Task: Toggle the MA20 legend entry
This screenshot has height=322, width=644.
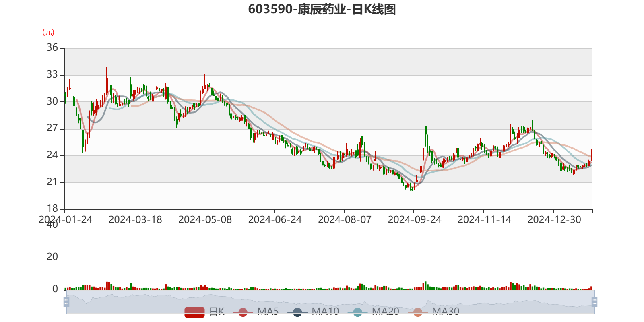Action: click(374, 312)
